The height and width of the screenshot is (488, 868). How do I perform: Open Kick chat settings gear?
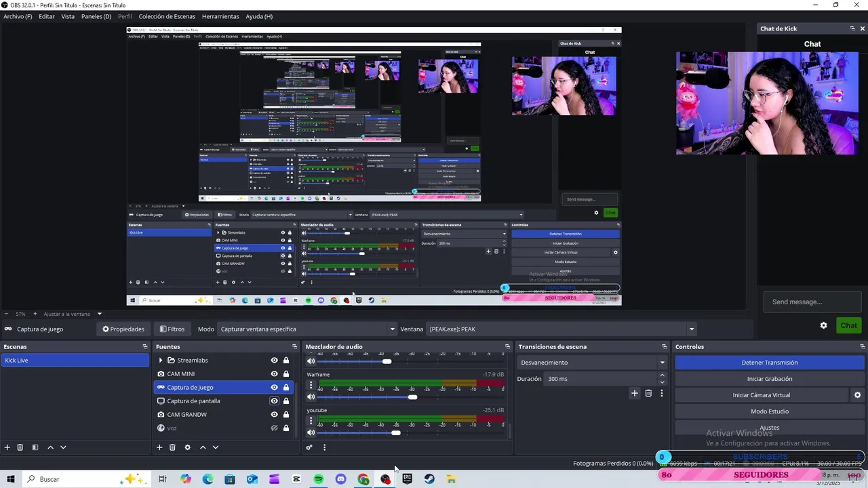(823, 325)
